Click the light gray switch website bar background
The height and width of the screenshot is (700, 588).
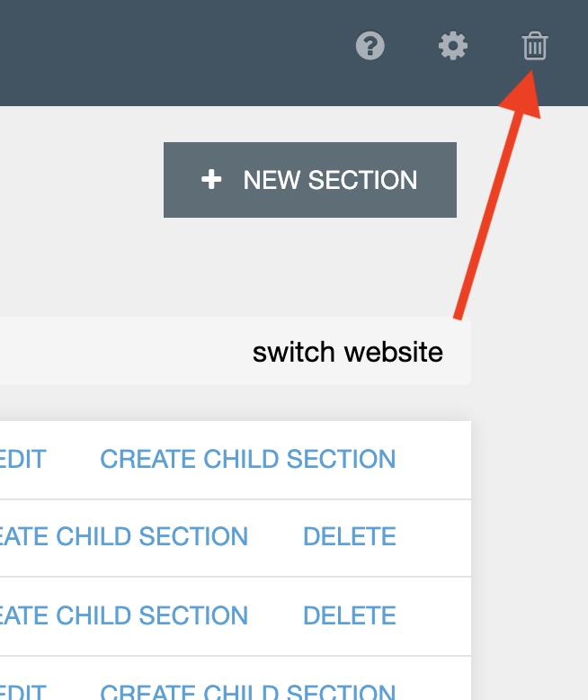[x=125, y=351]
